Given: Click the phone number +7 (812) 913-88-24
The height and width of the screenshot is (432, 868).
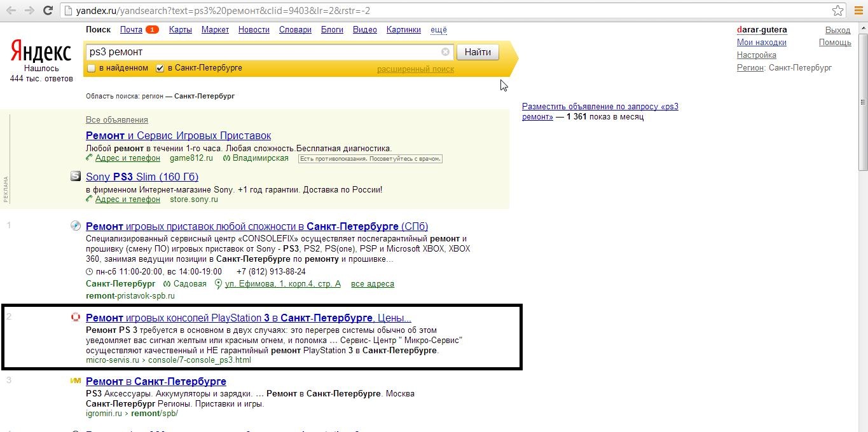Looking at the screenshot, I should tap(271, 272).
